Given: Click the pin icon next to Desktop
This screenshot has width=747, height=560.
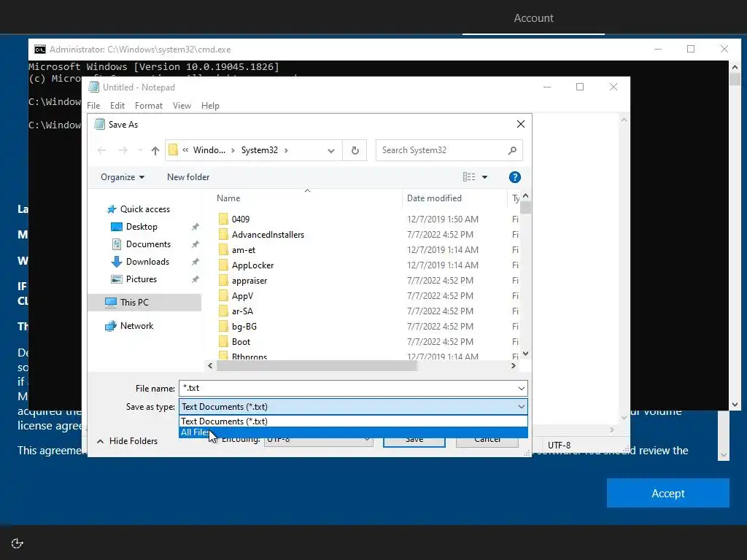Looking at the screenshot, I should (195, 227).
